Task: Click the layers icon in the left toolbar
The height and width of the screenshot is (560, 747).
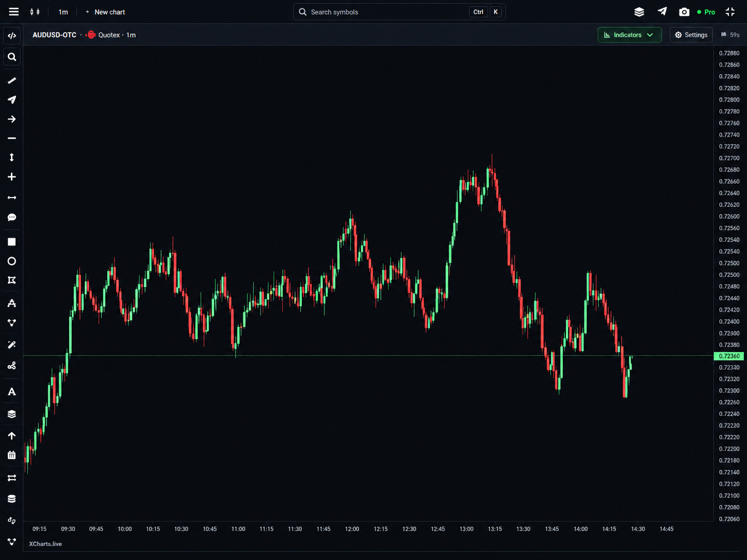Action: coord(12,414)
